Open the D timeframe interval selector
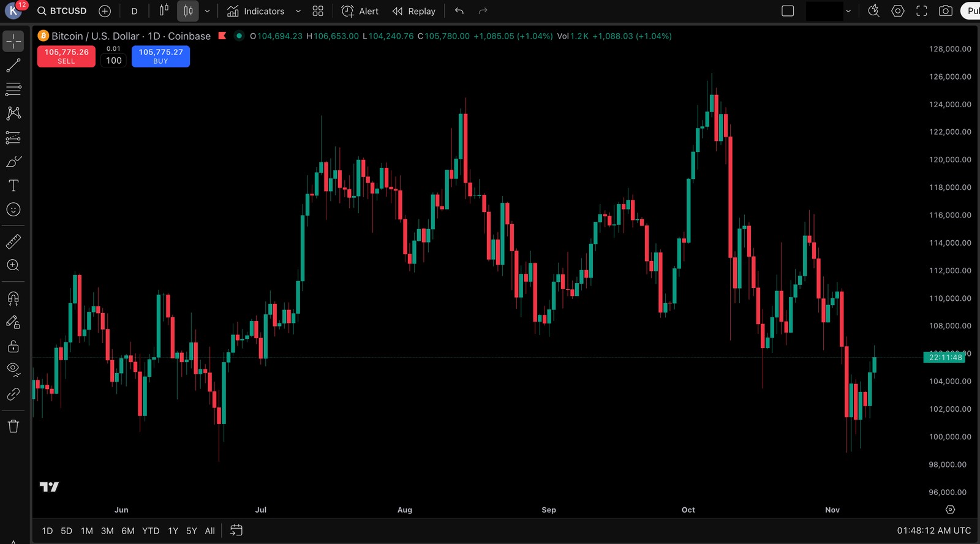 (x=134, y=11)
